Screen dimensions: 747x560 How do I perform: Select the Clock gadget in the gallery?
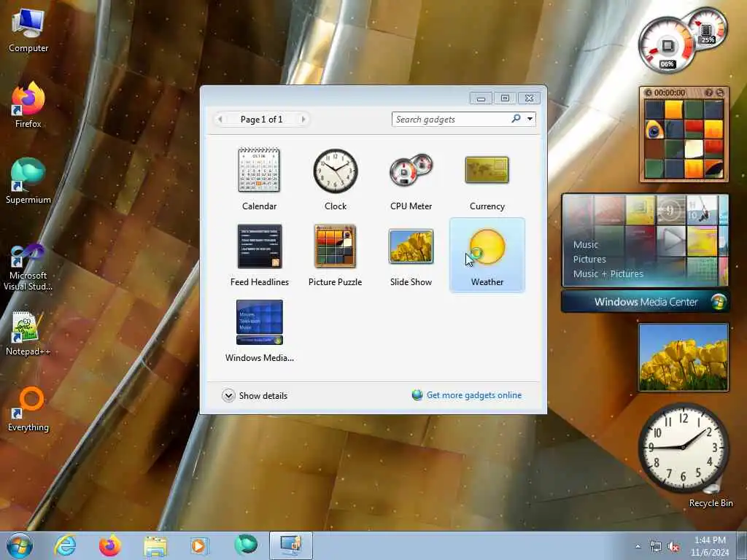(x=336, y=179)
